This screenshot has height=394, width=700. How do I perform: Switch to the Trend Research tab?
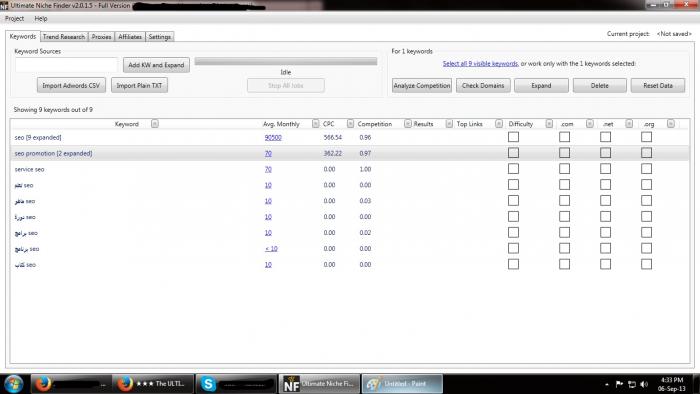64,37
